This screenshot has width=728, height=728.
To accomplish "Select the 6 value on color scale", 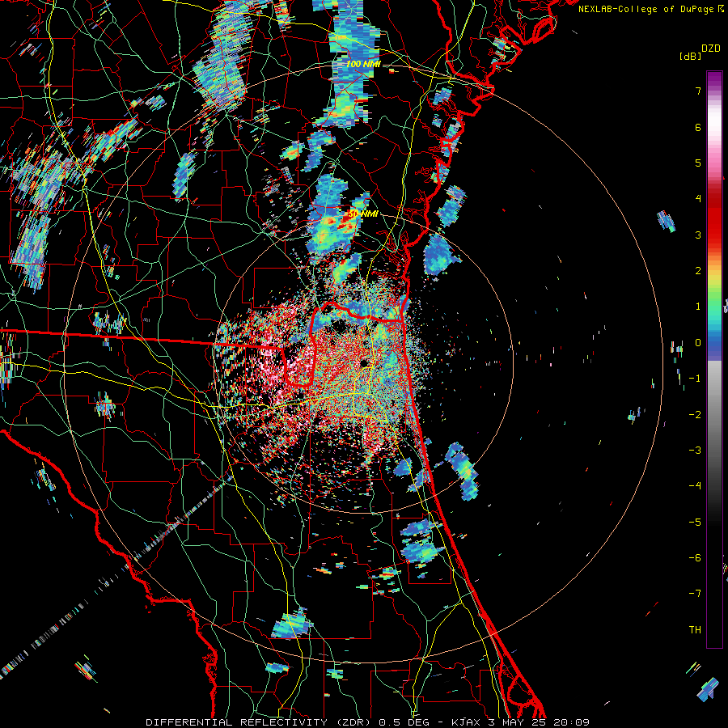I will point(698,127).
